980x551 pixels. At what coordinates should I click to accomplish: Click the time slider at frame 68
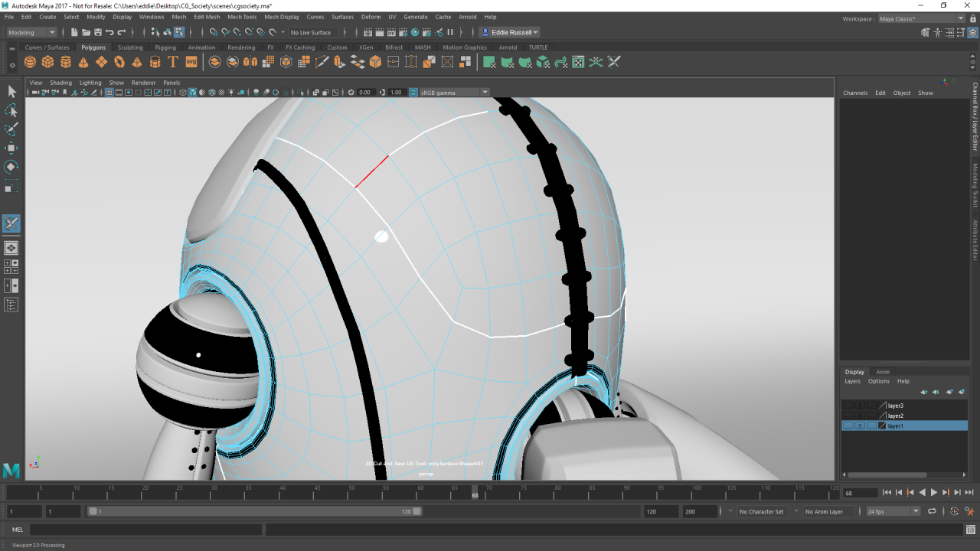(475, 491)
